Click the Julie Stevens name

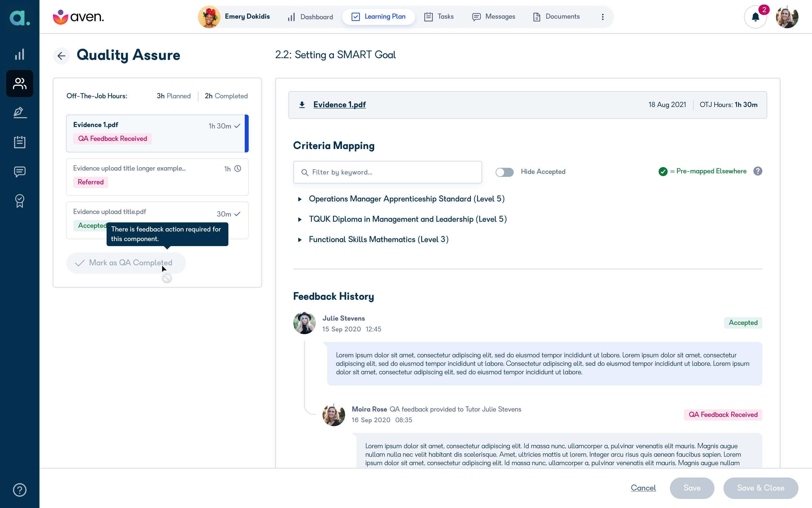pyautogui.click(x=344, y=318)
